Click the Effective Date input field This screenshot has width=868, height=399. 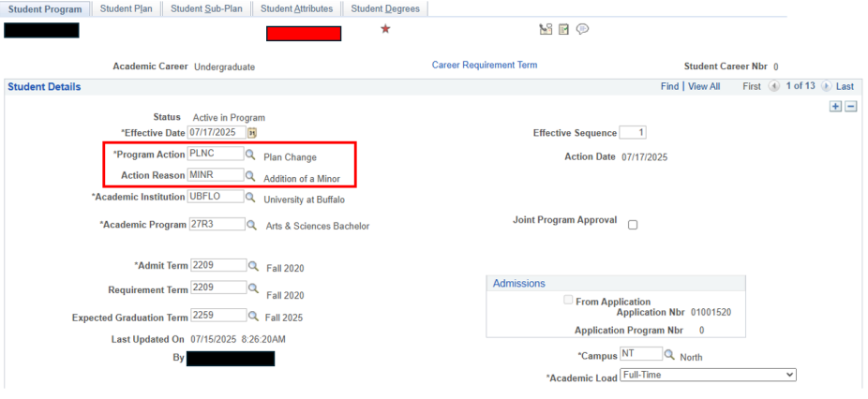click(x=217, y=132)
